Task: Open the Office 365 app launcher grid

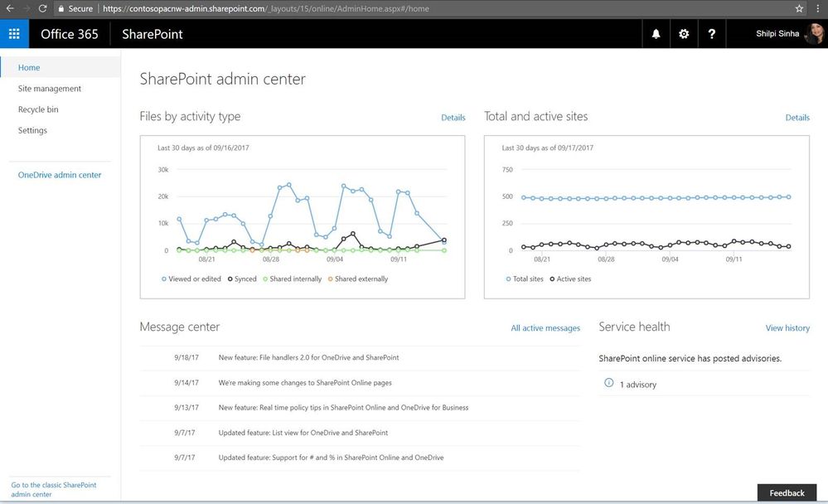Action: coord(14,34)
